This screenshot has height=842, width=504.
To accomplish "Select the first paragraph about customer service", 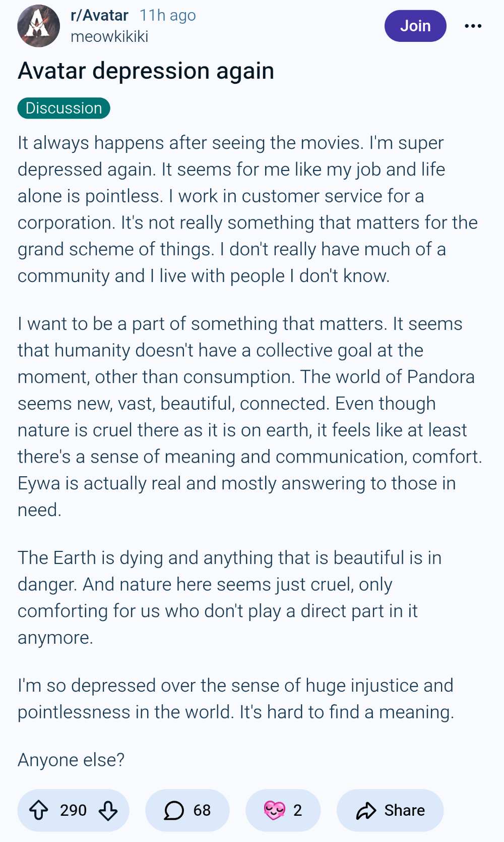I will click(x=247, y=209).
